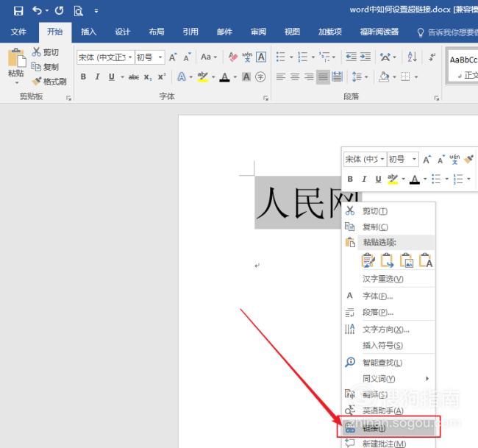Viewport: 478px width, 448px height.
Task: Open ribbon font color dropdown arrow
Action: pos(235,77)
